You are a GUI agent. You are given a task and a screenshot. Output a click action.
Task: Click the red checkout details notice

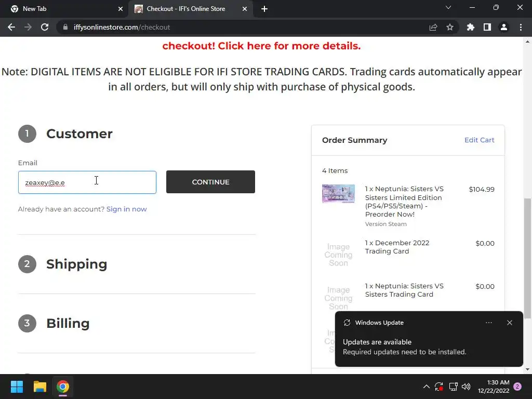(261, 46)
